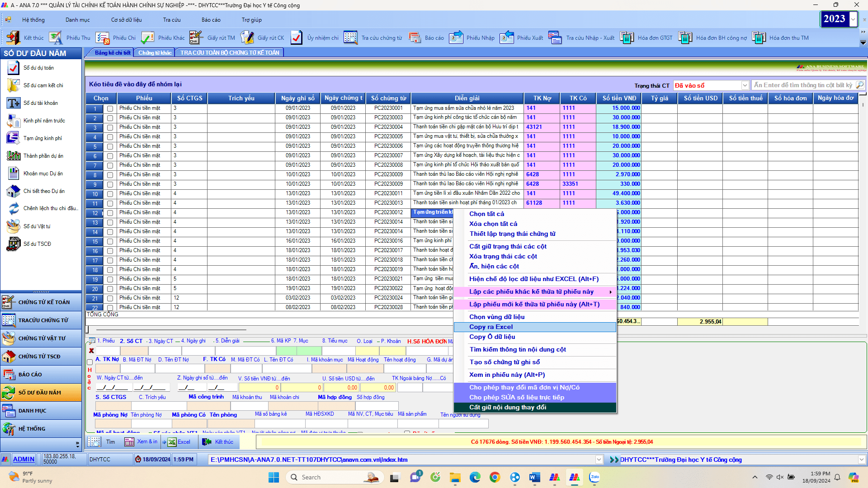Image resolution: width=868 pixels, height=488 pixels.
Task: Click the Xem & in button
Action: [142, 442]
